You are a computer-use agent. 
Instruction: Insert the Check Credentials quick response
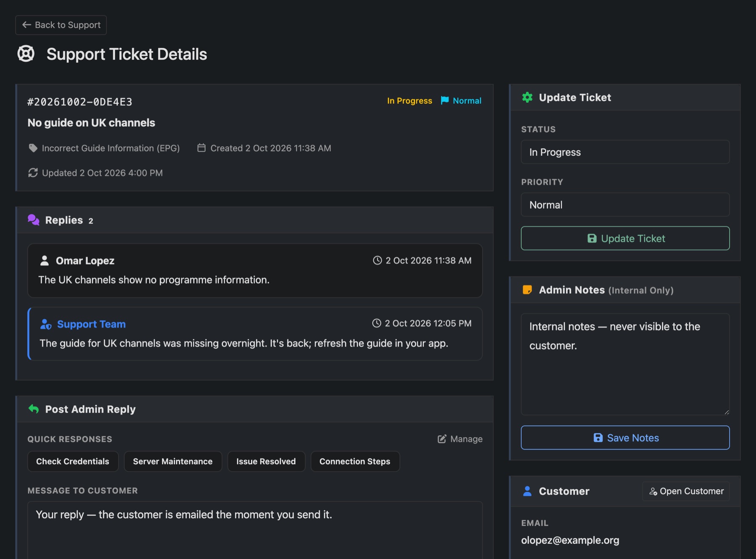click(73, 461)
